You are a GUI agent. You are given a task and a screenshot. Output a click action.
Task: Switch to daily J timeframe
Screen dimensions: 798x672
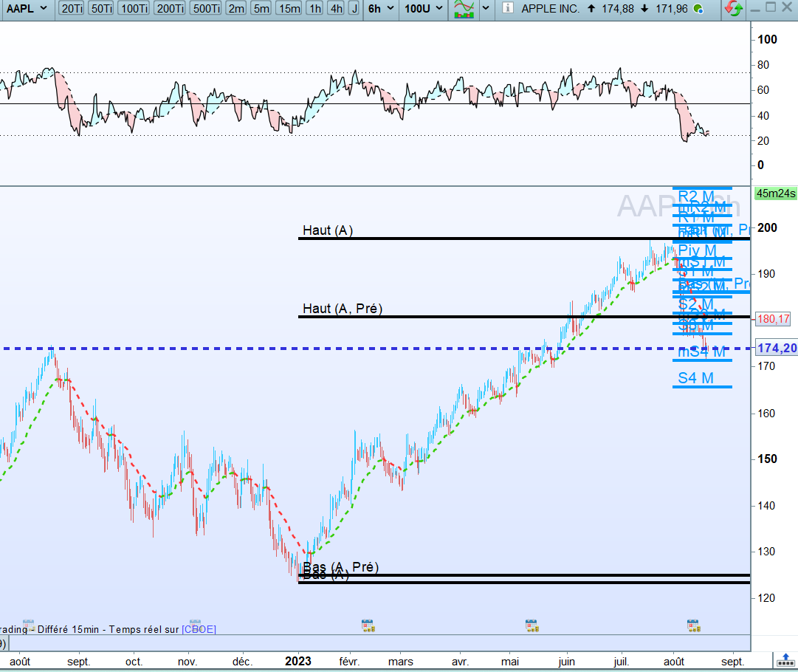click(x=355, y=9)
